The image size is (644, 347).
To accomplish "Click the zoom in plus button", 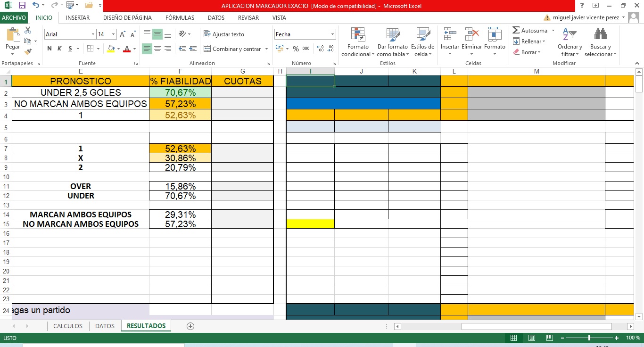I will pos(617,338).
